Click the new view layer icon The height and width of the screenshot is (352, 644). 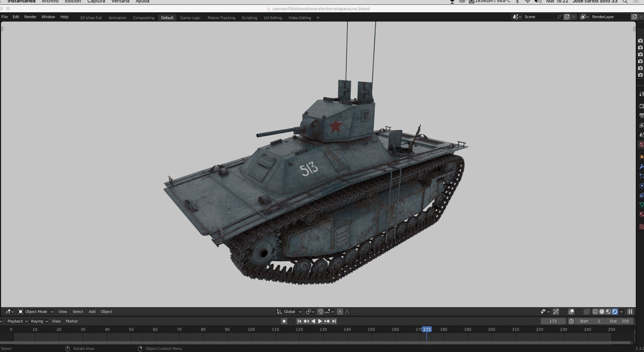pyautogui.click(x=634, y=16)
